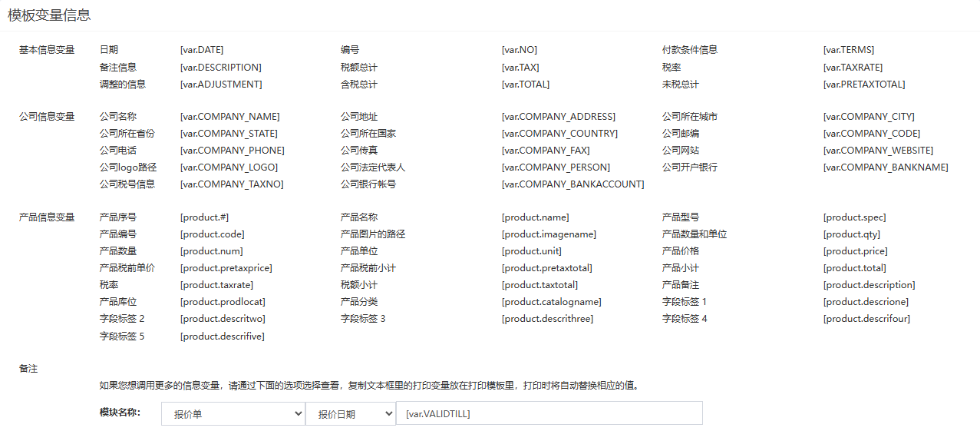Viewport: 980px width, 441px height.
Task: Select the [product.code] variable text
Action: [x=213, y=234]
